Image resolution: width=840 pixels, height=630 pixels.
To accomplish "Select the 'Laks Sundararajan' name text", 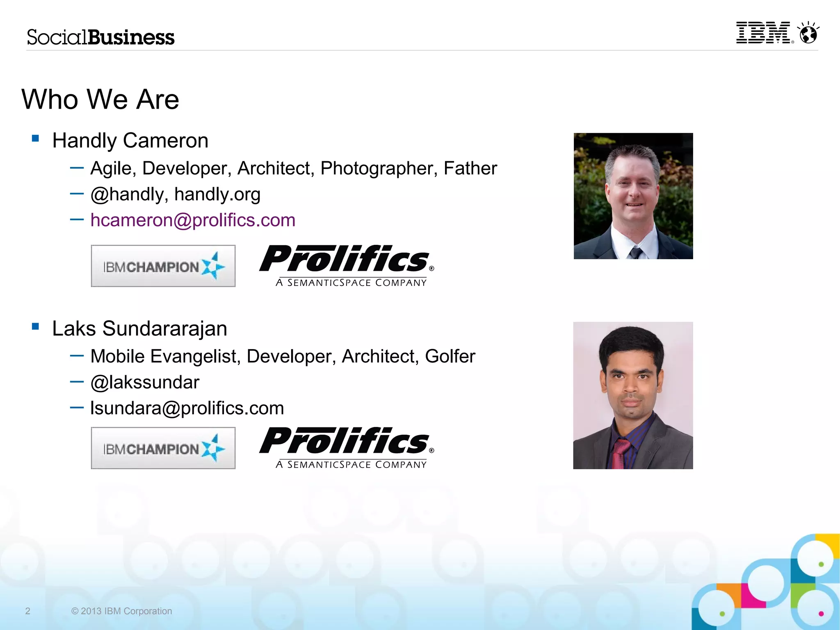I will pos(139,329).
